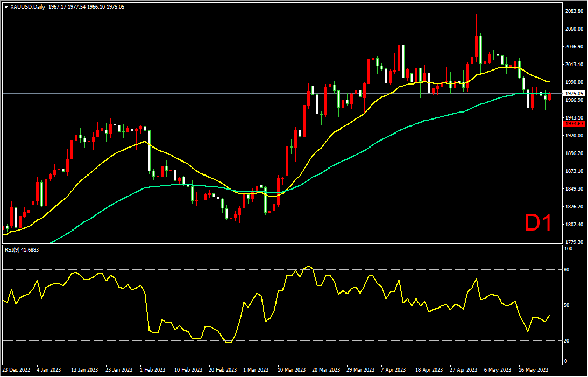Select the 2060.00 price scale value
Viewport: 588px width, 377px height.
574,29
